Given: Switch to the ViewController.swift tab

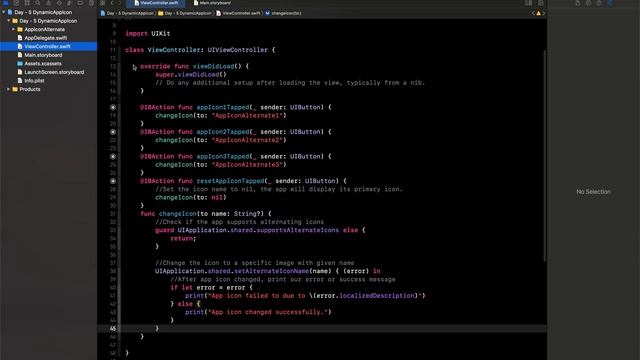Looking at the screenshot, I should (156, 3).
